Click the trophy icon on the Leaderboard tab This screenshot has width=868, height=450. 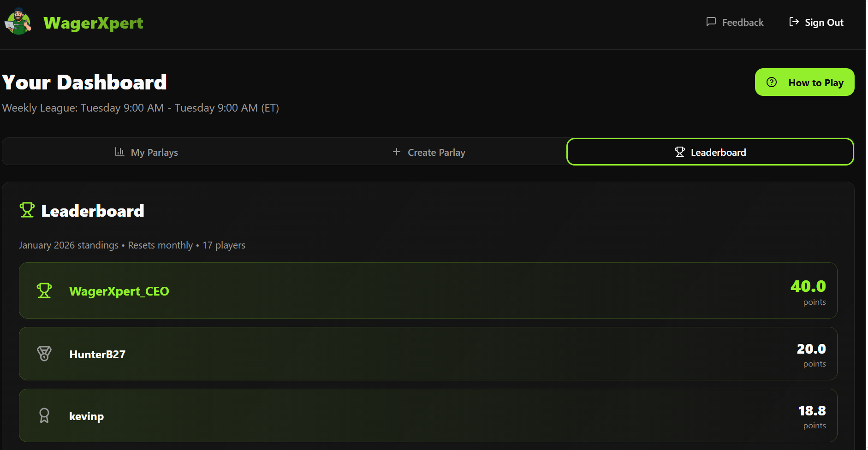tap(680, 152)
